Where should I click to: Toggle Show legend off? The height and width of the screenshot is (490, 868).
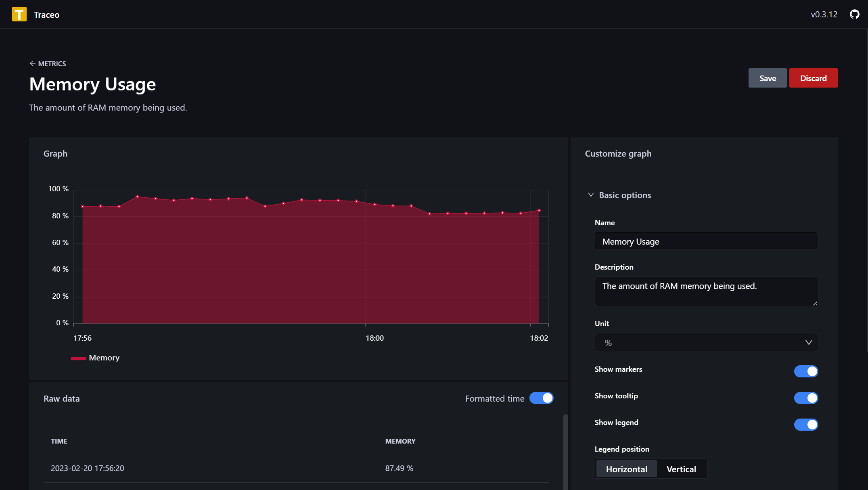pos(805,425)
